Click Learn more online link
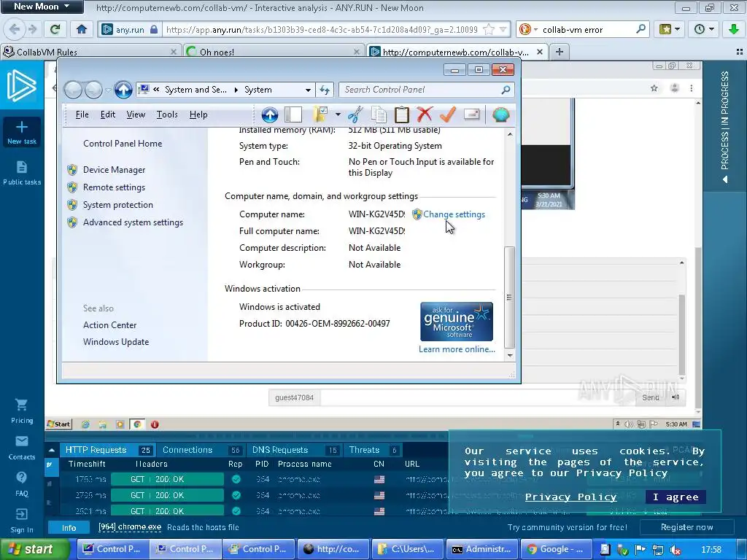This screenshot has height=560, width=747. point(457,349)
